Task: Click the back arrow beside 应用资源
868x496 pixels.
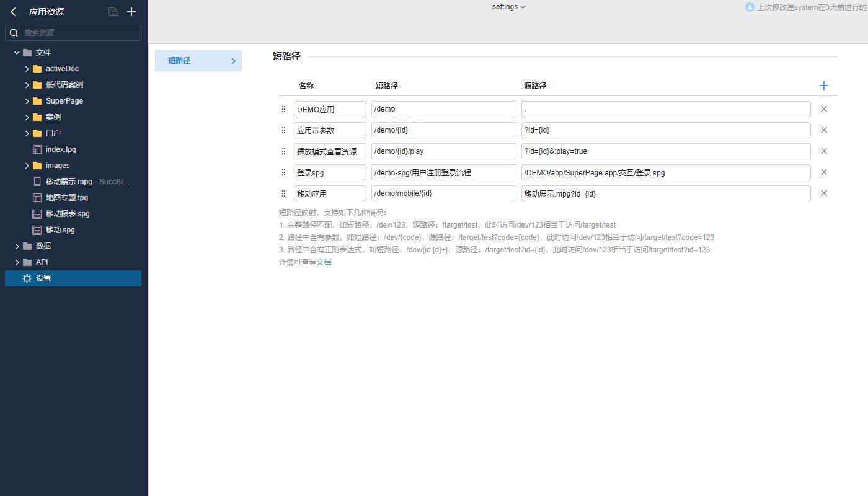Action: point(13,12)
